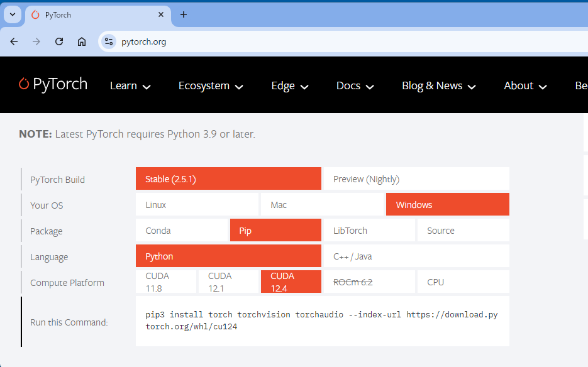Expand the Ecosystem dropdown menu
Viewport: 588px width, 367px height.
point(211,86)
